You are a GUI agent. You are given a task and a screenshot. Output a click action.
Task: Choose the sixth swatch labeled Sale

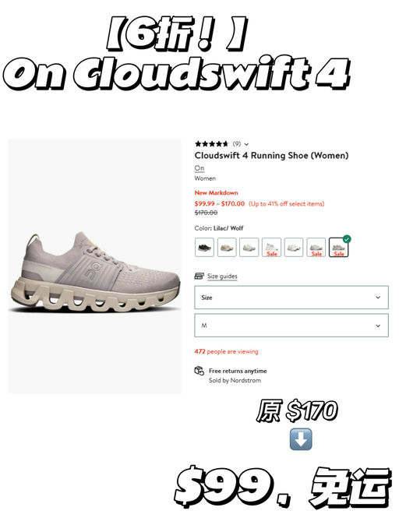point(316,247)
